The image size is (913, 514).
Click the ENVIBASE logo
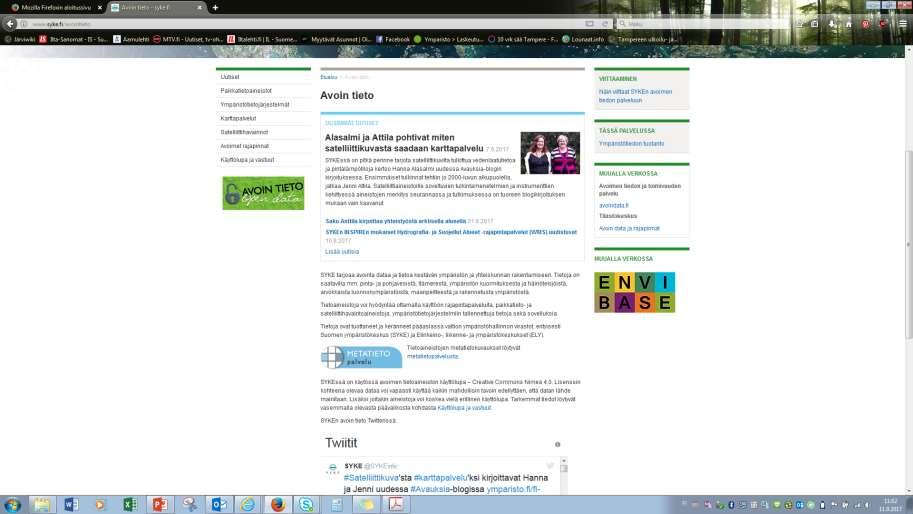click(634, 292)
